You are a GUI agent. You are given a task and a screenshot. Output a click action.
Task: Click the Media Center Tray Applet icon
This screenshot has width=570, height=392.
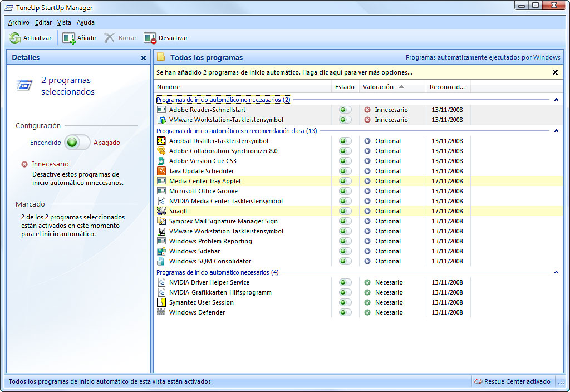(161, 181)
